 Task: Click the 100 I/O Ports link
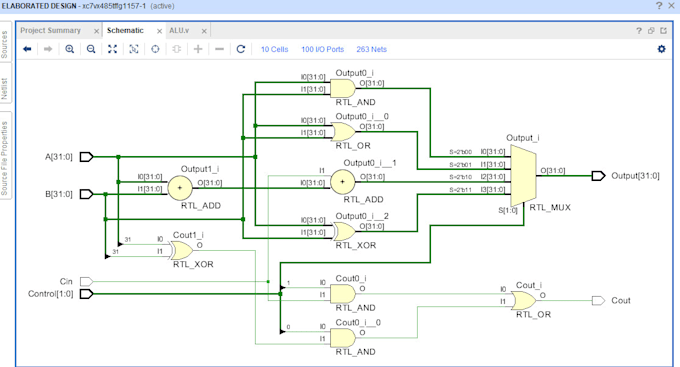coord(323,49)
